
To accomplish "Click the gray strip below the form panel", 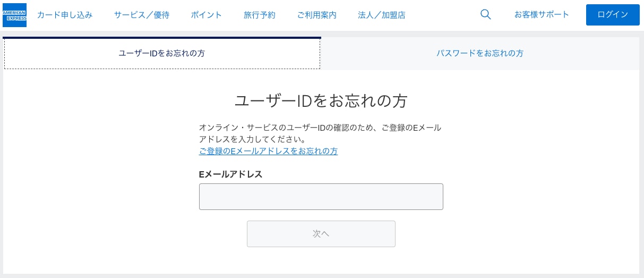I will click(322, 275).
